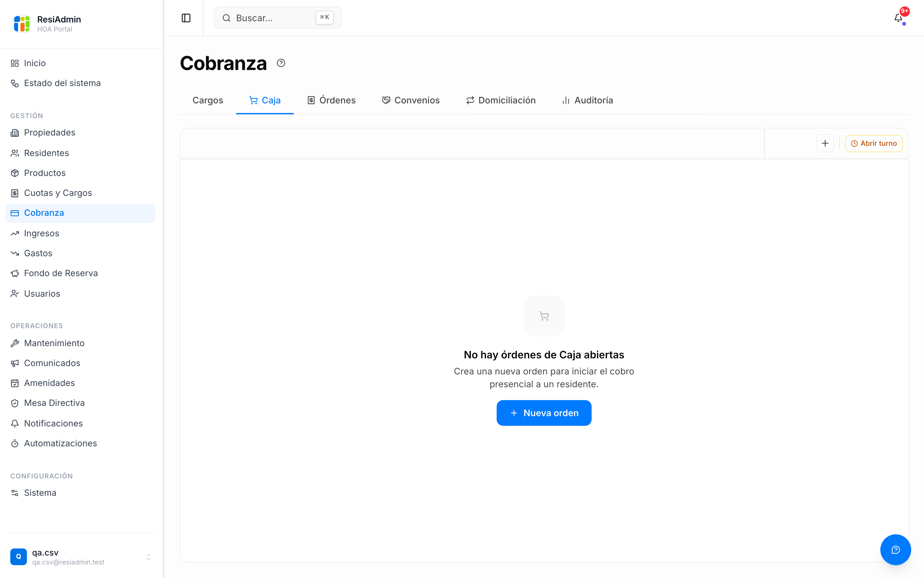924x578 pixels.
Task: Switch to the Cargos tab
Action: [x=208, y=100]
